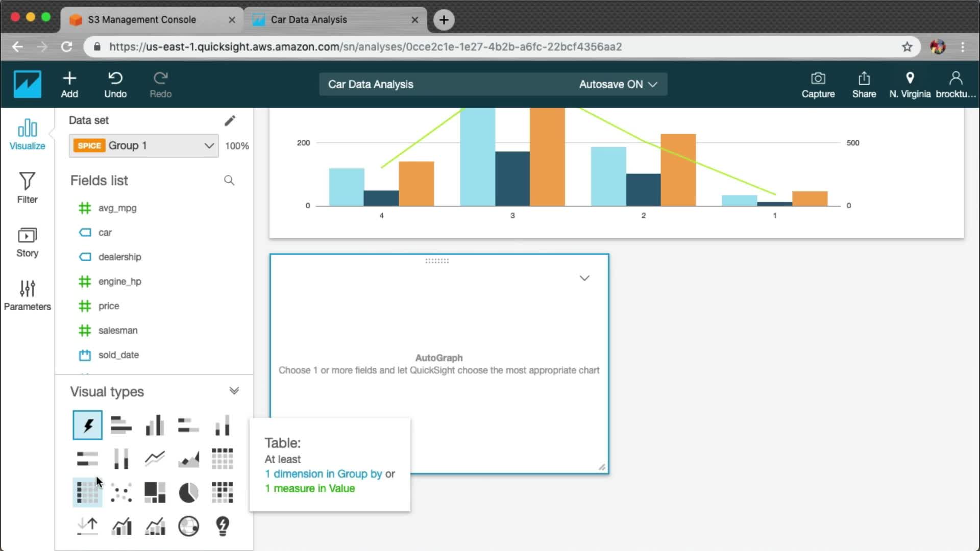Select the AutoGraph lightning icon
The image size is (980, 551).
tap(87, 425)
